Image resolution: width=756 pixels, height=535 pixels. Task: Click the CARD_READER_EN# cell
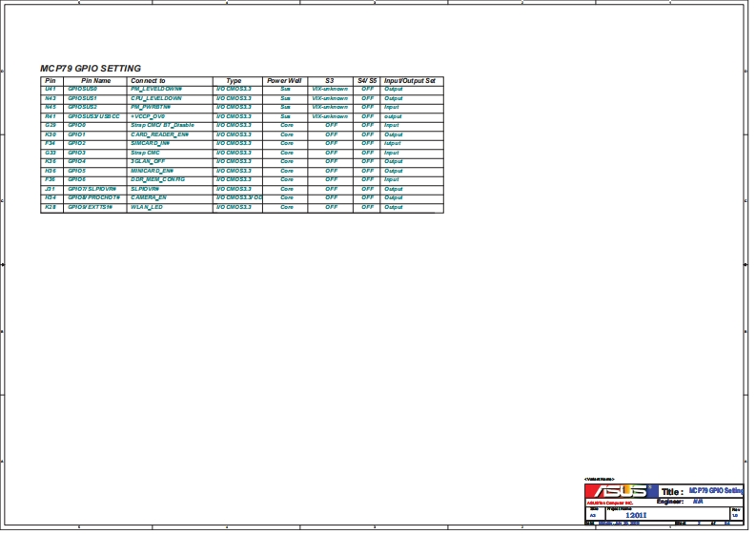pos(159,134)
